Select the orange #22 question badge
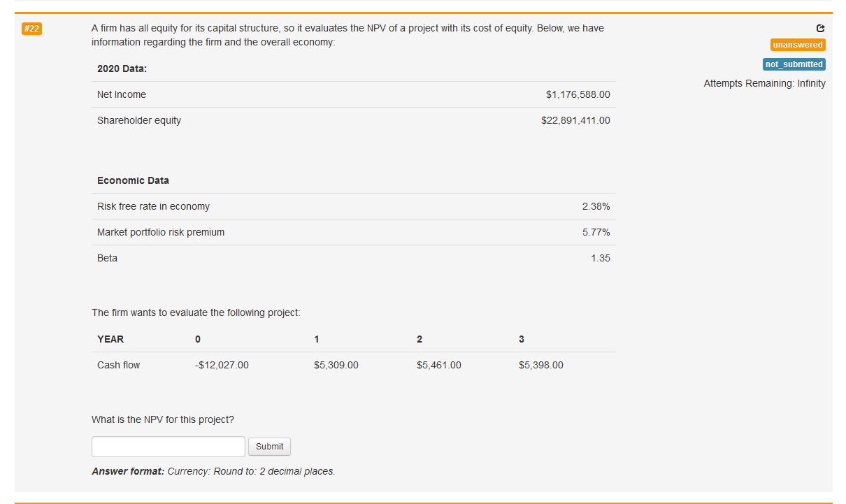This screenshot has width=846, height=504. pyautogui.click(x=31, y=29)
